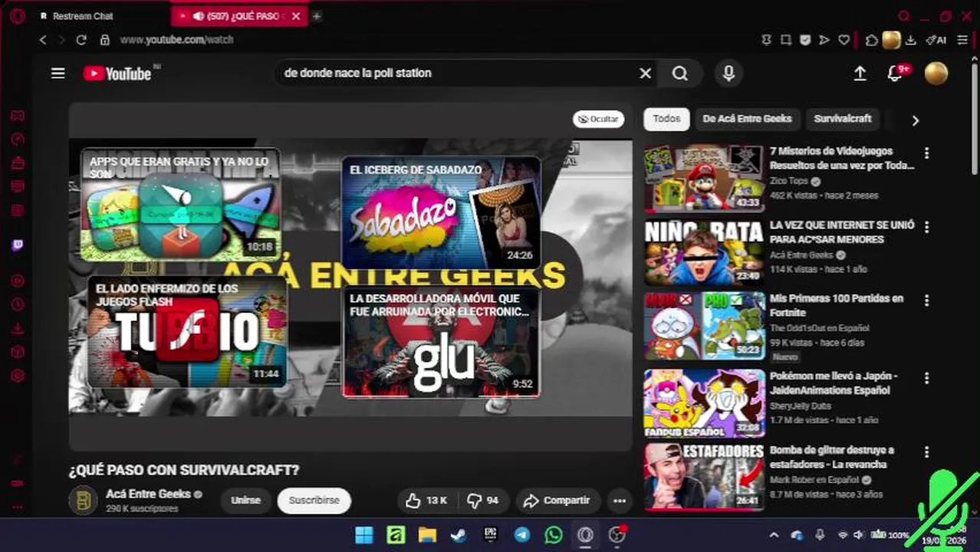Open options for 7 Misterios de Videojuegos
The width and height of the screenshot is (980, 552).
pyautogui.click(x=926, y=153)
